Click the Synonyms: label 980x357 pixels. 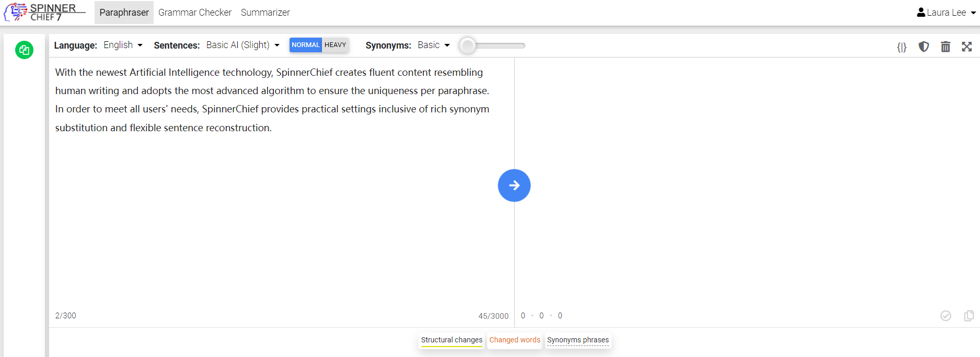click(388, 45)
